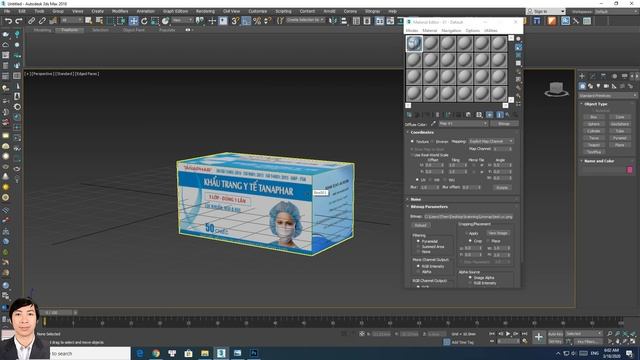Open Utilities menu in Material Editor
The width and height of the screenshot is (640, 360).
[490, 31]
